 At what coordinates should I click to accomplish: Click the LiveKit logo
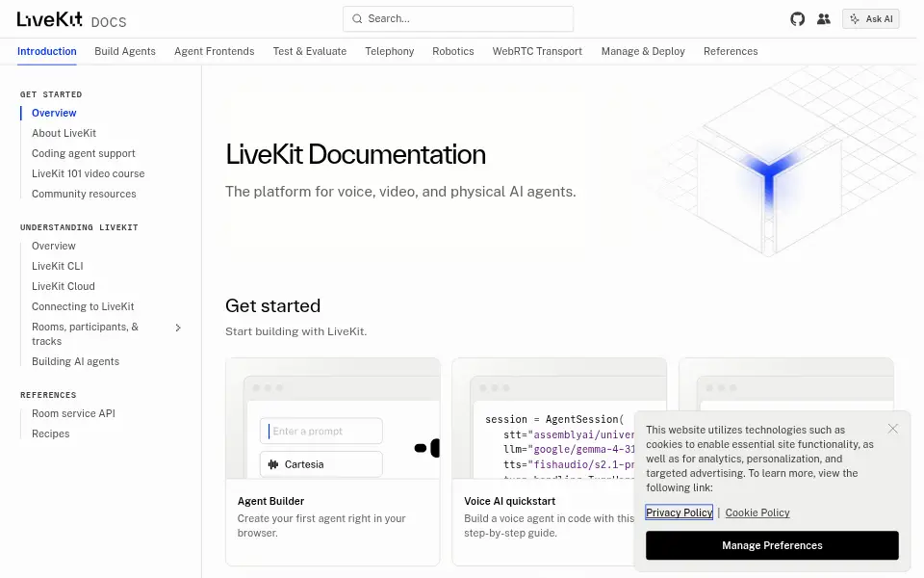click(49, 19)
